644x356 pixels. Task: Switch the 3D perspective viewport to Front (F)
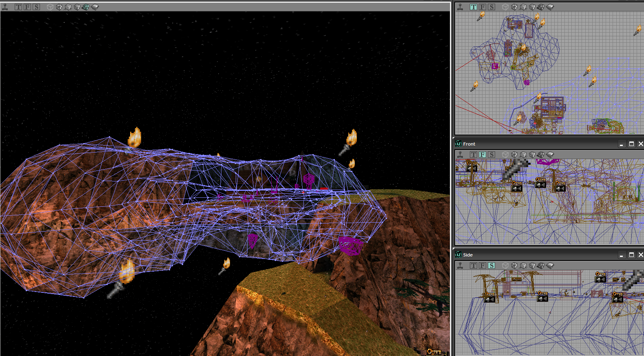(27, 7)
